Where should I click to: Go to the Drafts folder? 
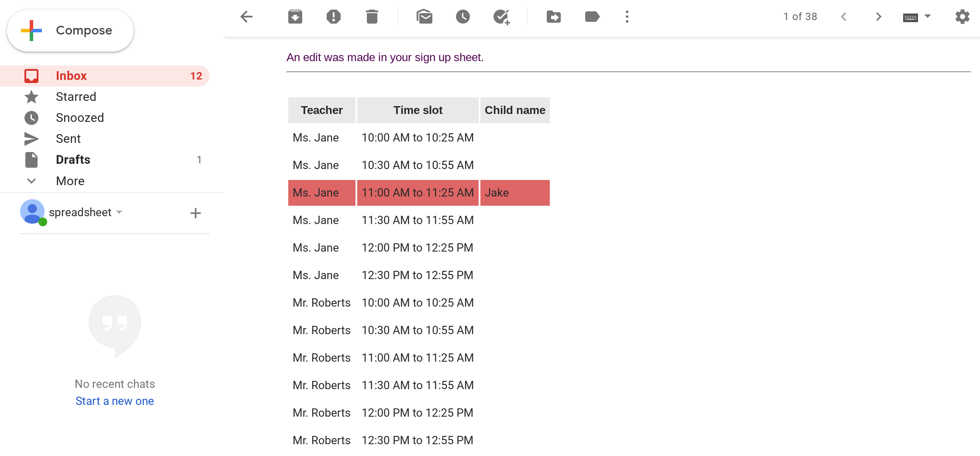(x=73, y=160)
